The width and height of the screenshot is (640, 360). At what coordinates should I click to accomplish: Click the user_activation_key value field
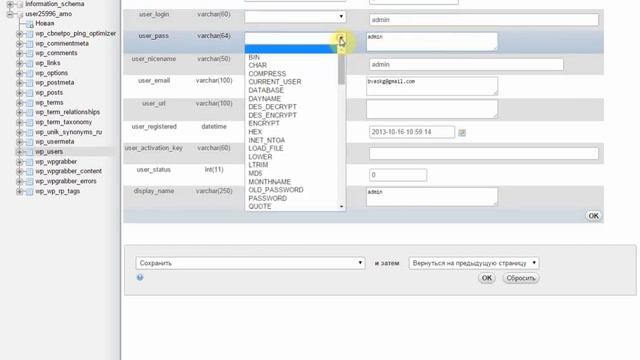(484, 153)
